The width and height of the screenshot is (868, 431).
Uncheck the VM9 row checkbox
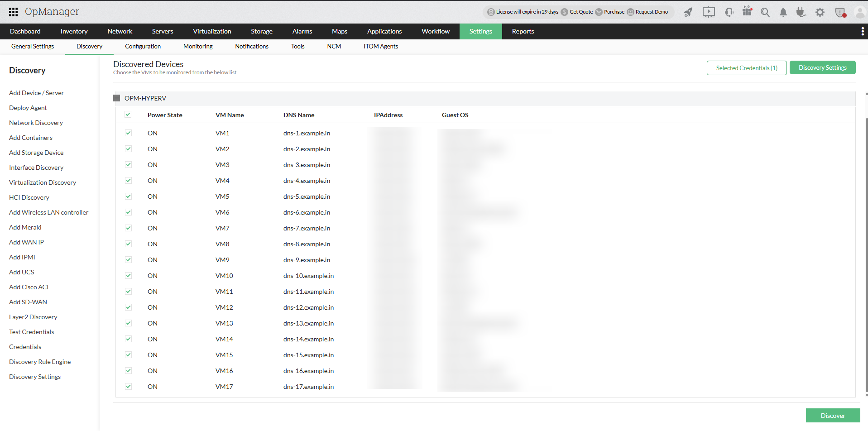[128, 260]
